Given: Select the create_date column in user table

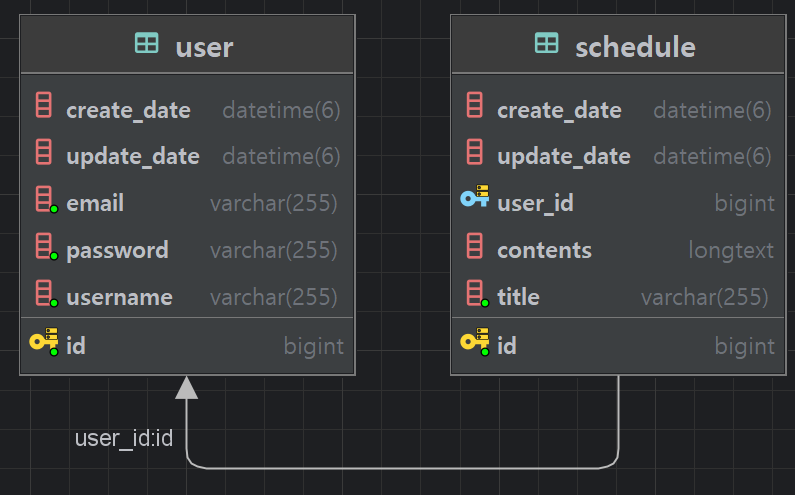Looking at the screenshot, I should [187, 110].
